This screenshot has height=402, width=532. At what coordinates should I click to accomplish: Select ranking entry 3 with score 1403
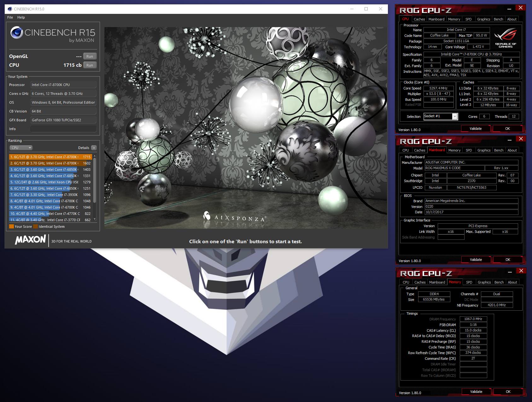coord(50,169)
